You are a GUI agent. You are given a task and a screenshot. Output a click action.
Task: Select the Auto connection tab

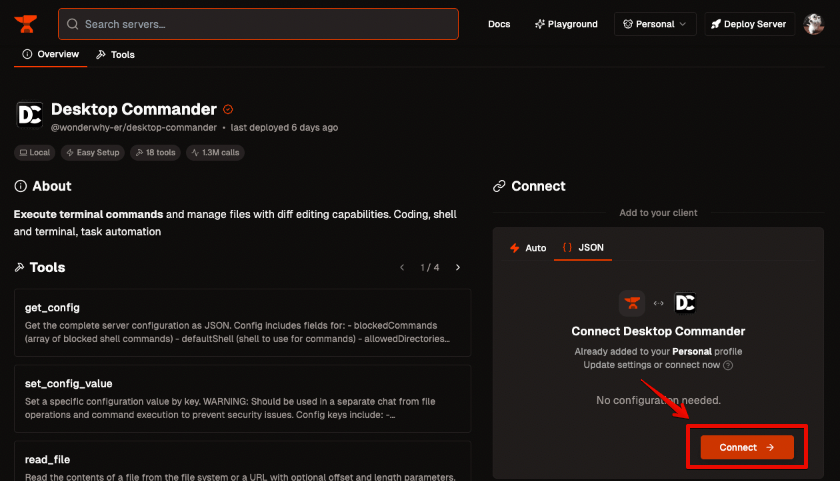click(528, 248)
